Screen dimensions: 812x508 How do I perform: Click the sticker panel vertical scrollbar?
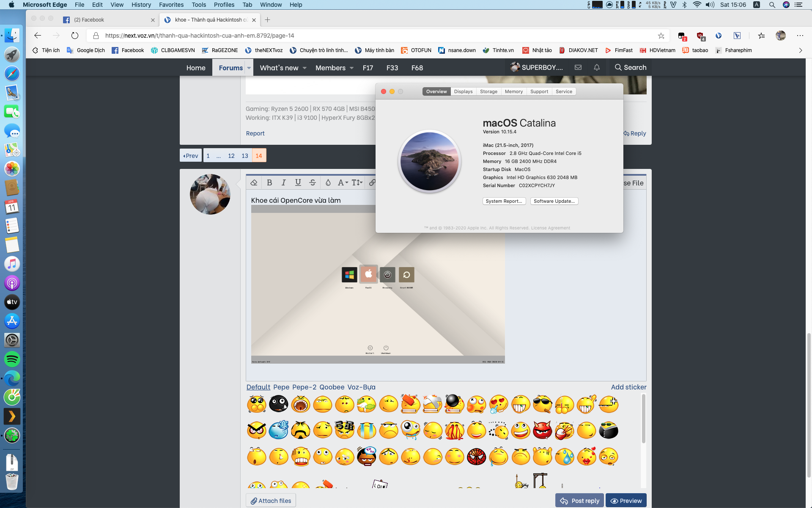tap(643, 419)
